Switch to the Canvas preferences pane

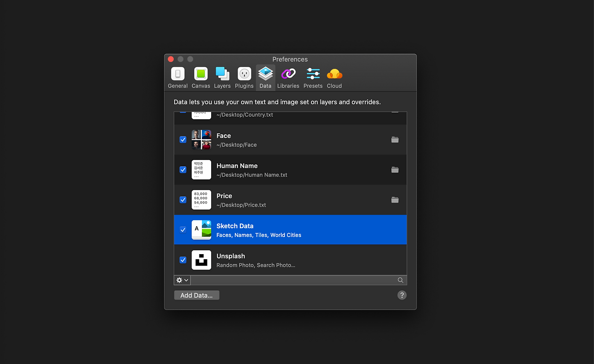(200, 77)
